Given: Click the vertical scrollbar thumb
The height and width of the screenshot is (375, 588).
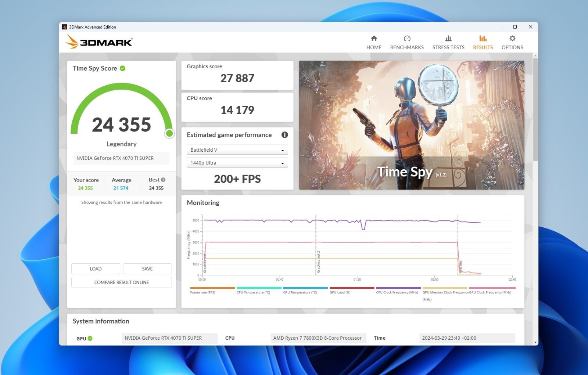Looking at the screenshot, I should tap(535, 109).
